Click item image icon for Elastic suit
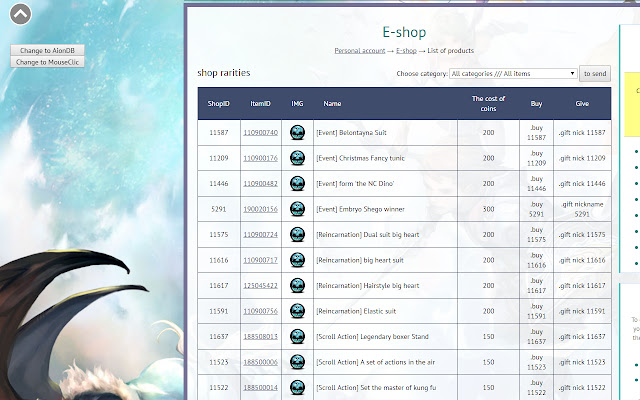Viewport: 640px width, 400px height. [x=298, y=311]
